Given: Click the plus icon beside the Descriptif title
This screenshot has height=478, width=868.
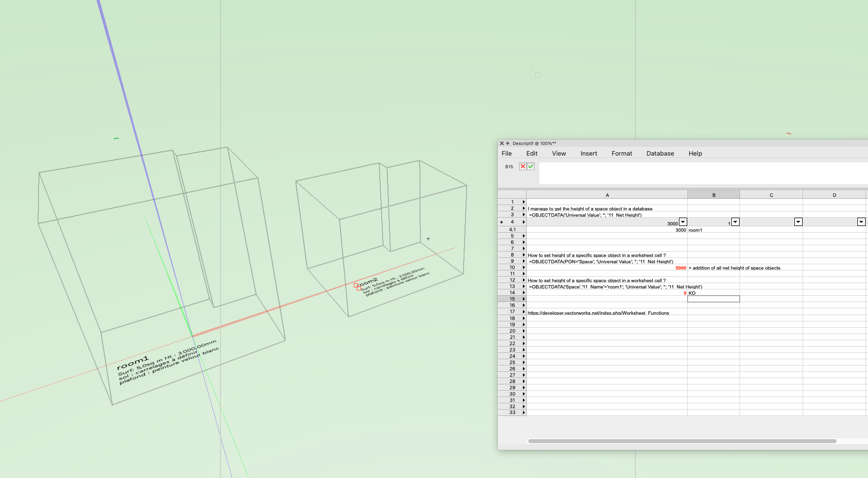Looking at the screenshot, I should [x=507, y=143].
